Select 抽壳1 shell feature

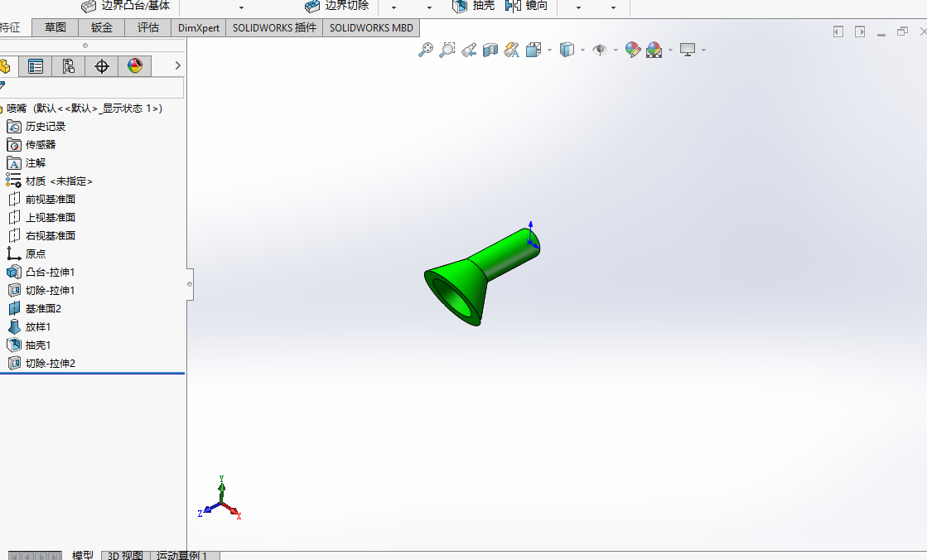coord(29,345)
